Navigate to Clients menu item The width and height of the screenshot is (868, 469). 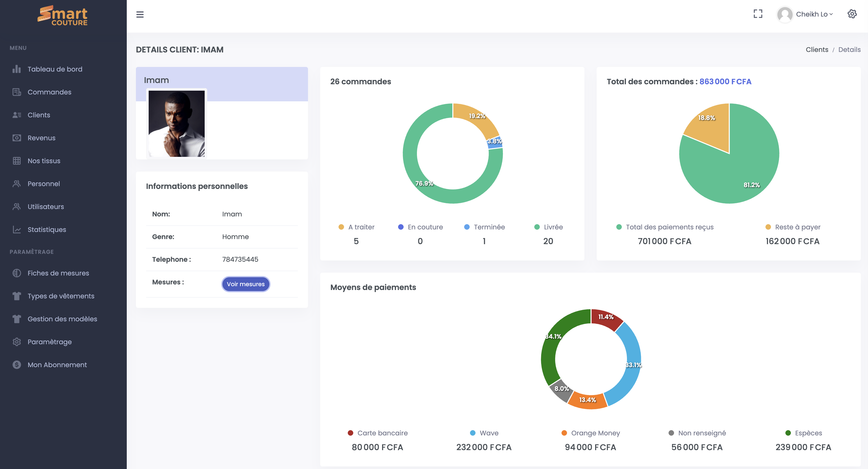39,115
